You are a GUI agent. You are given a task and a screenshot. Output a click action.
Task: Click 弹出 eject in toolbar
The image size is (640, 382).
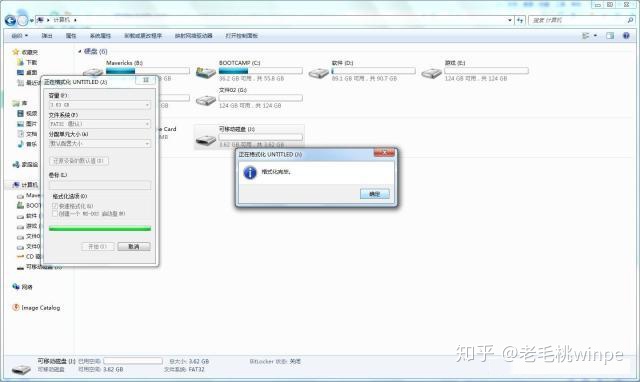click(47, 36)
